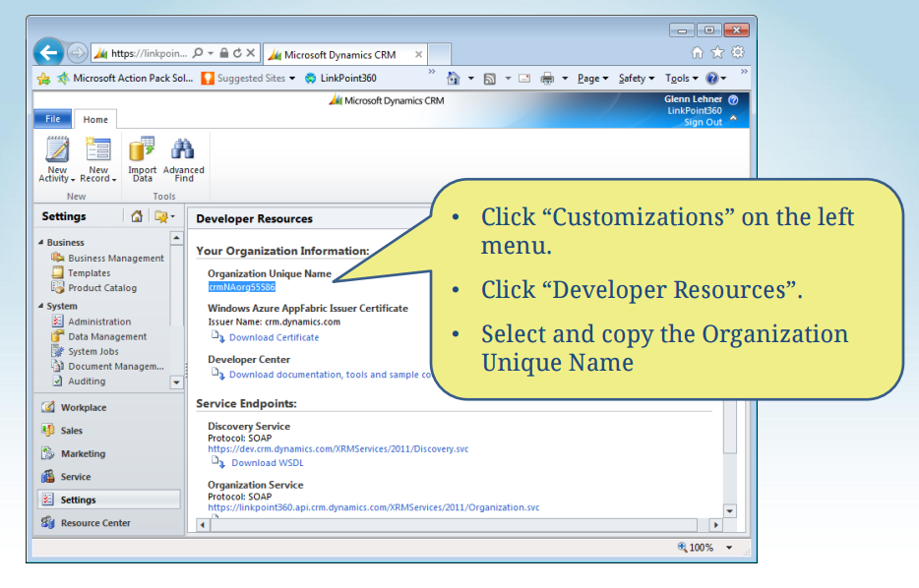Click Add to Favorites bar star icon
Image resolution: width=919 pixels, height=588 pixels.
point(43,79)
